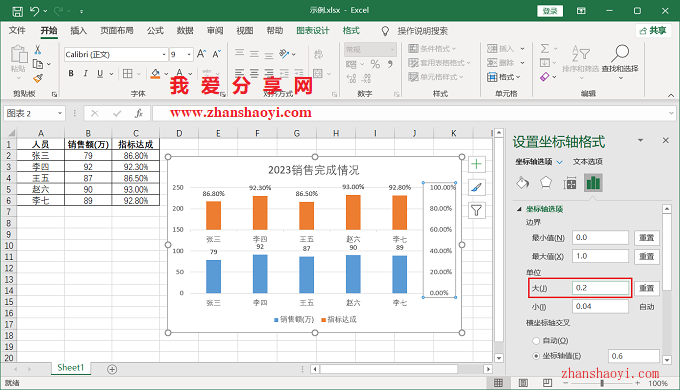Click the Cut scissors icon

(38, 50)
